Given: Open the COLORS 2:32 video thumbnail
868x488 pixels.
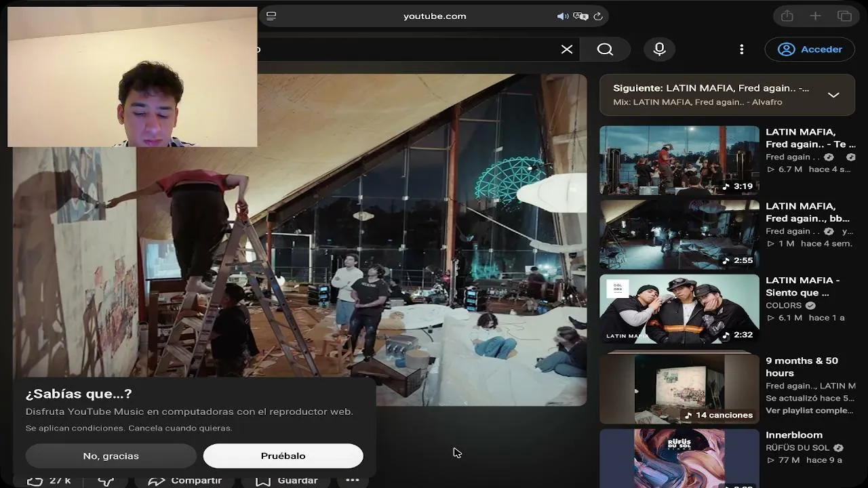Looking at the screenshot, I should tap(679, 309).
